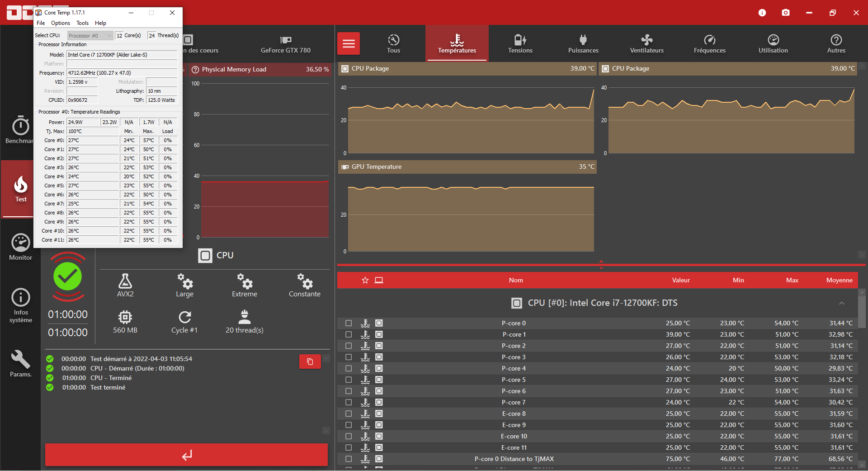Image resolution: width=868 pixels, height=471 pixels.
Task: Change the Extreme mode option
Action: (245, 285)
